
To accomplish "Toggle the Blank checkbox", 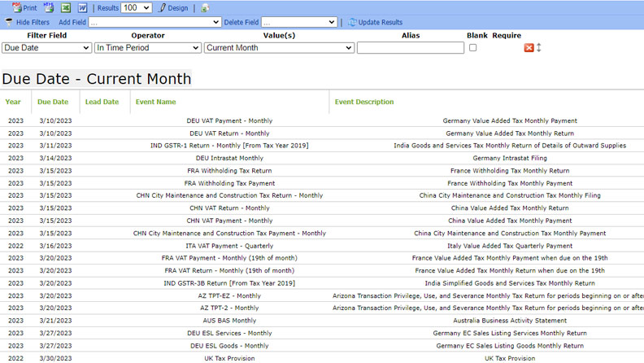I will pos(473,48).
